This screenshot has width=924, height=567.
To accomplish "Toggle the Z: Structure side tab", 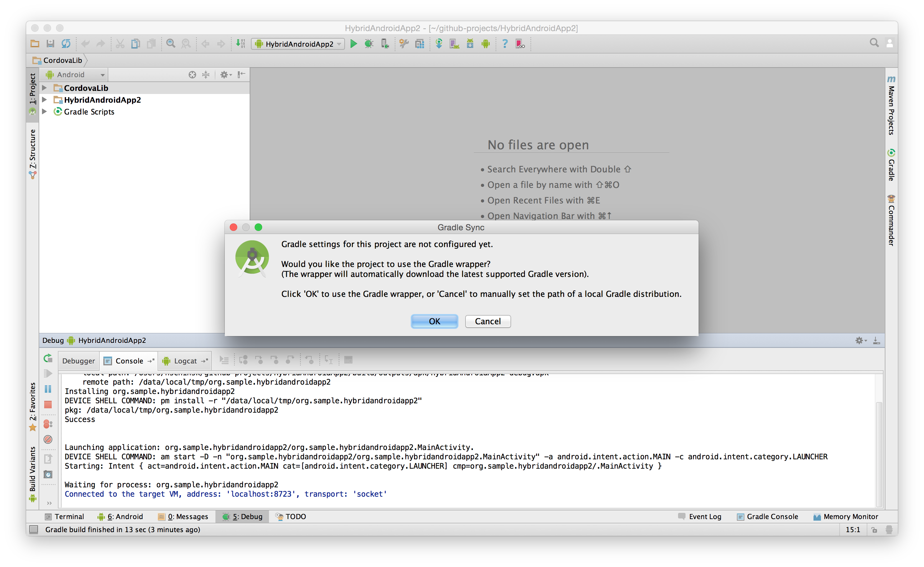I will [x=33, y=154].
